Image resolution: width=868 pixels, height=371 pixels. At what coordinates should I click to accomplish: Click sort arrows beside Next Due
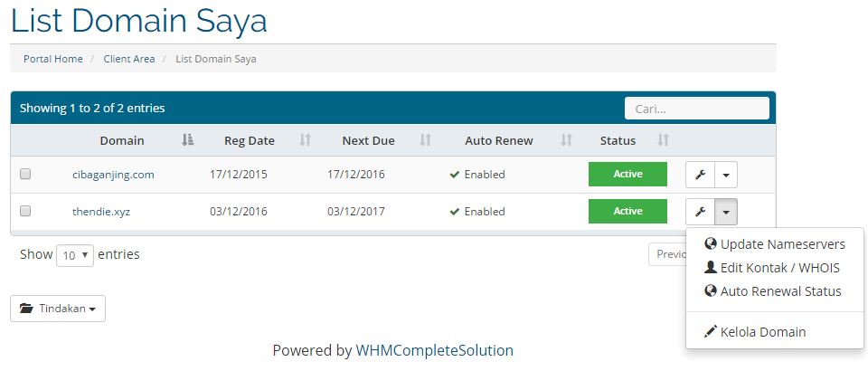[x=425, y=140]
